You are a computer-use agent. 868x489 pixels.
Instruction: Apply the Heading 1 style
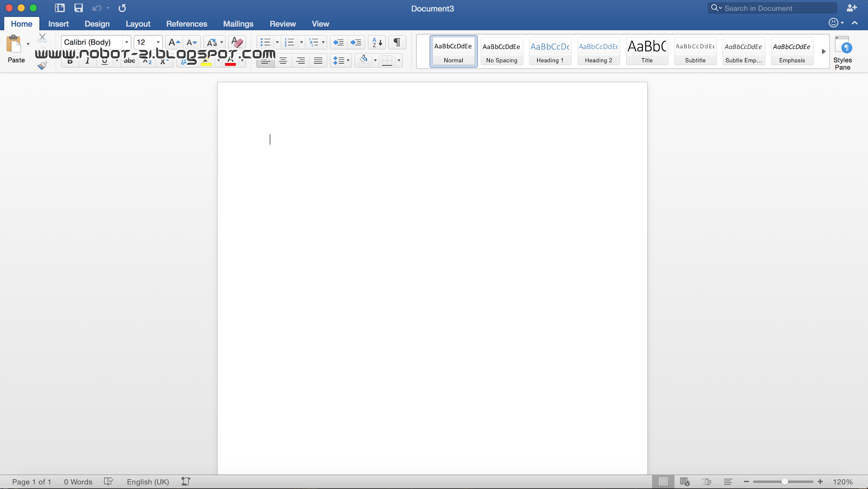point(550,52)
